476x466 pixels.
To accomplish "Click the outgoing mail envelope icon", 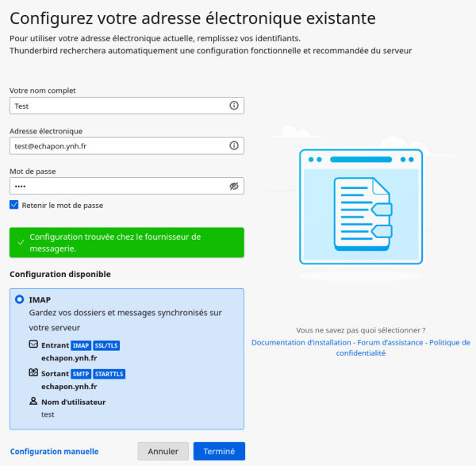I will click(33, 373).
